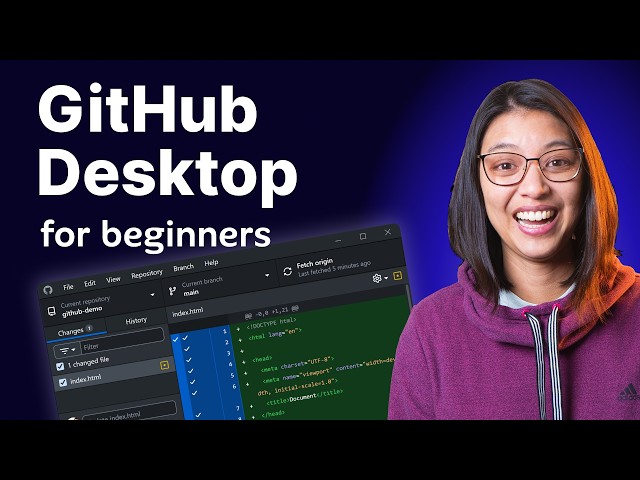Toggle inclusion of diff line 1

coord(184,338)
